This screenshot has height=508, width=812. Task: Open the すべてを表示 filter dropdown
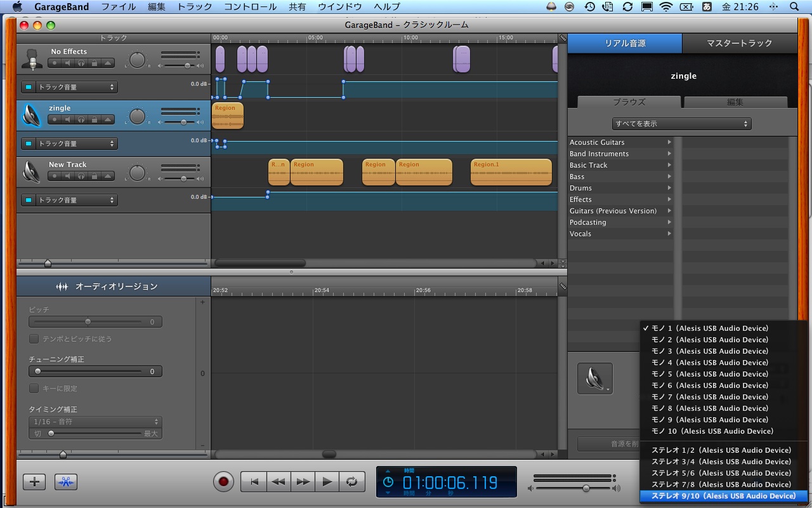tap(682, 124)
